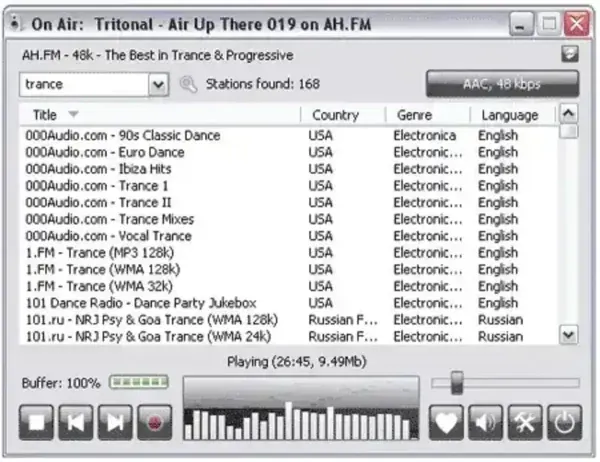Open the application icon in title bar
The width and height of the screenshot is (600, 462).
pyautogui.click(x=15, y=24)
